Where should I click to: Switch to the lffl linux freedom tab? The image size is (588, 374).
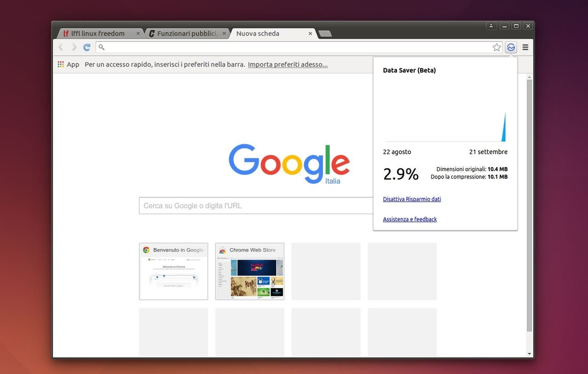[97, 33]
